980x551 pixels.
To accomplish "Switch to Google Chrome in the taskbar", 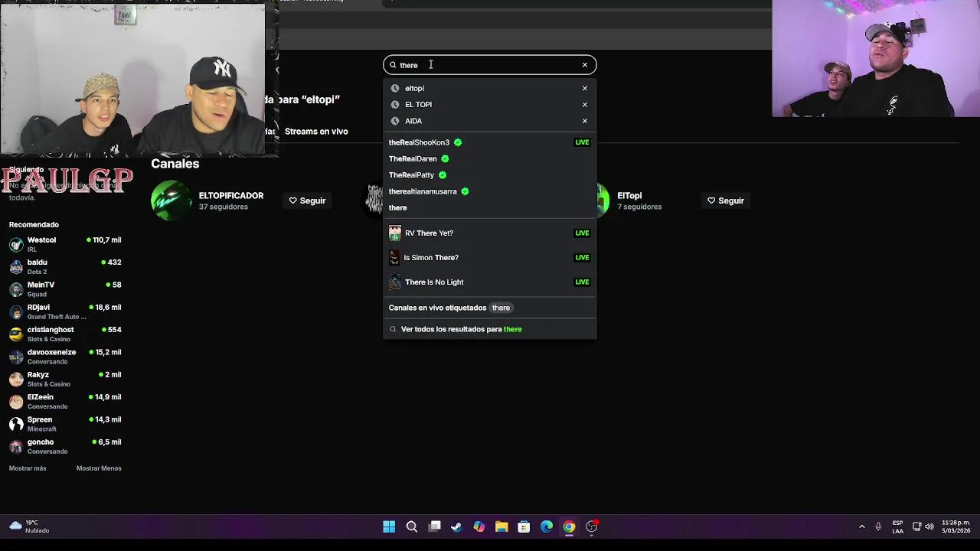I will (x=569, y=527).
